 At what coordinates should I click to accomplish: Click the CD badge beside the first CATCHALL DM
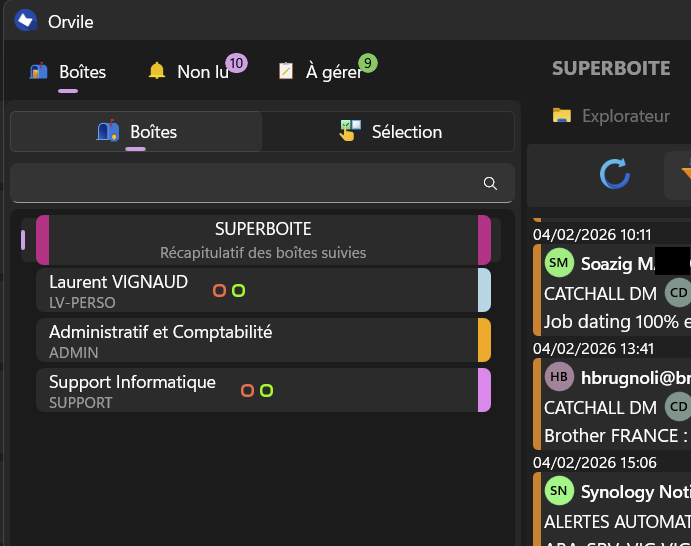(677, 293)
